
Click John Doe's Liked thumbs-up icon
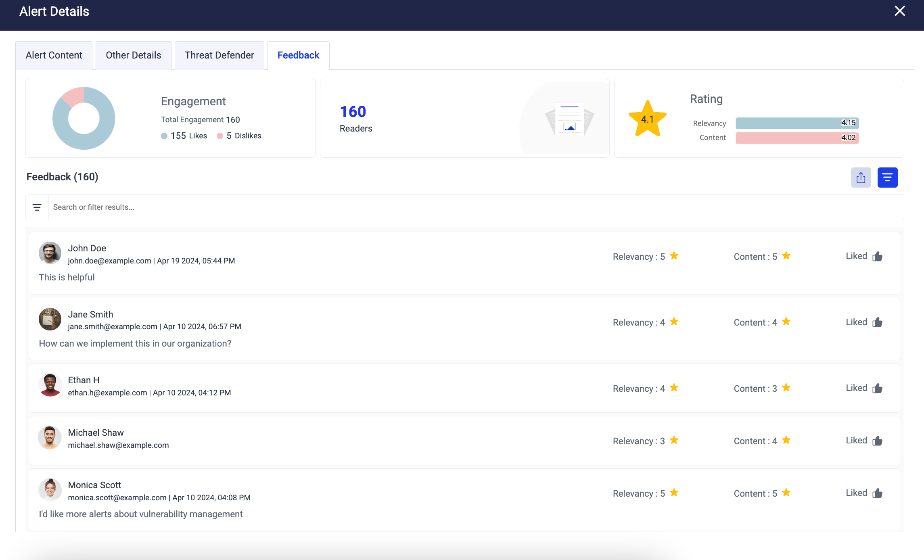point(877,257)
